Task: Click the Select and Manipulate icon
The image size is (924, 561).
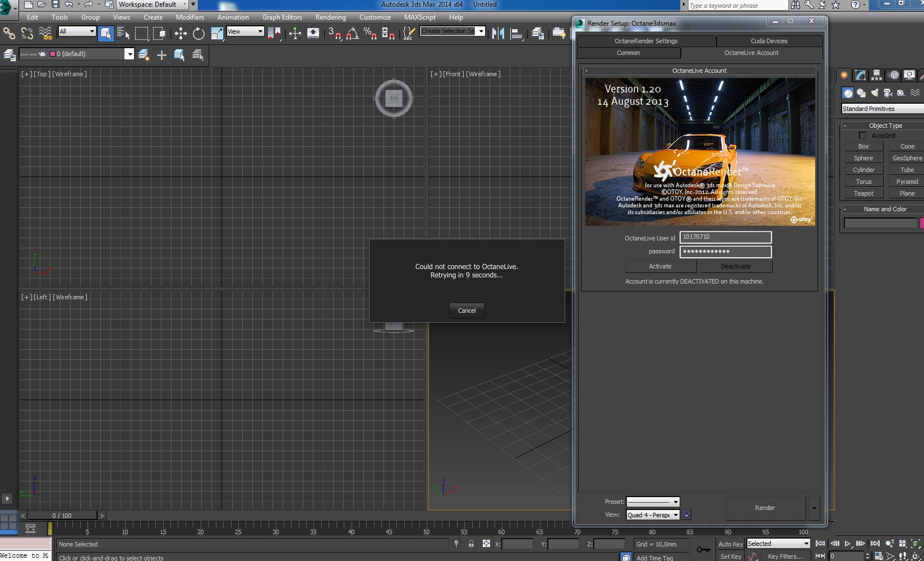Action: tap(295, 34)
